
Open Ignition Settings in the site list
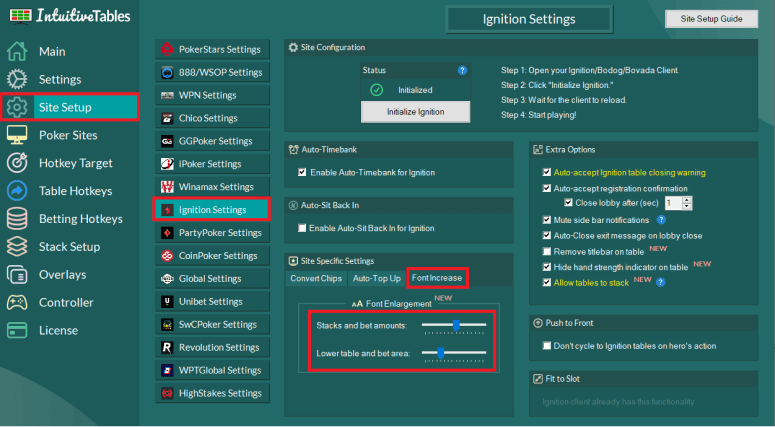pyautogui.click(x=212, y=210)
